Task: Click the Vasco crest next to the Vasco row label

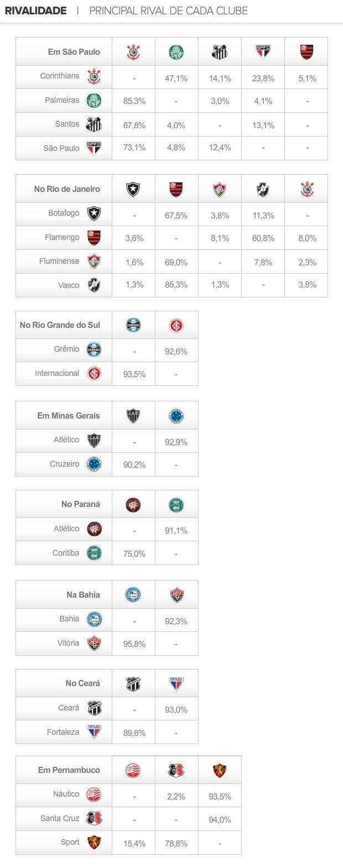Action: click(x=94, y=285)
